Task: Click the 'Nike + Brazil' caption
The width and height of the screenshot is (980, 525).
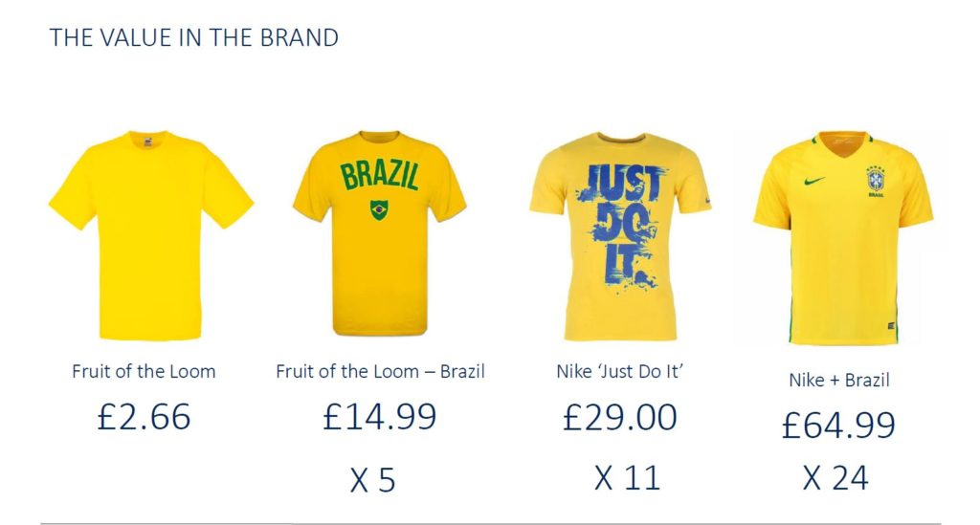Action: coord(839,380)
